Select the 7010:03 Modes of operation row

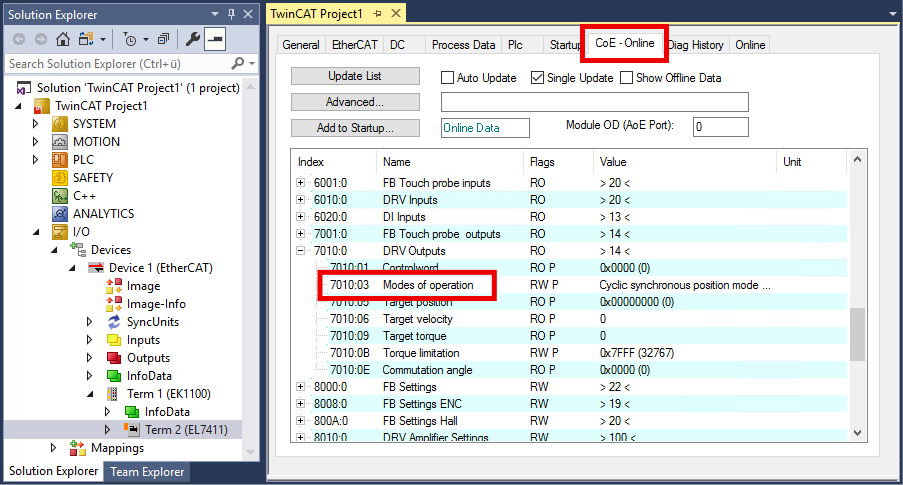click(x=568, y=285)
